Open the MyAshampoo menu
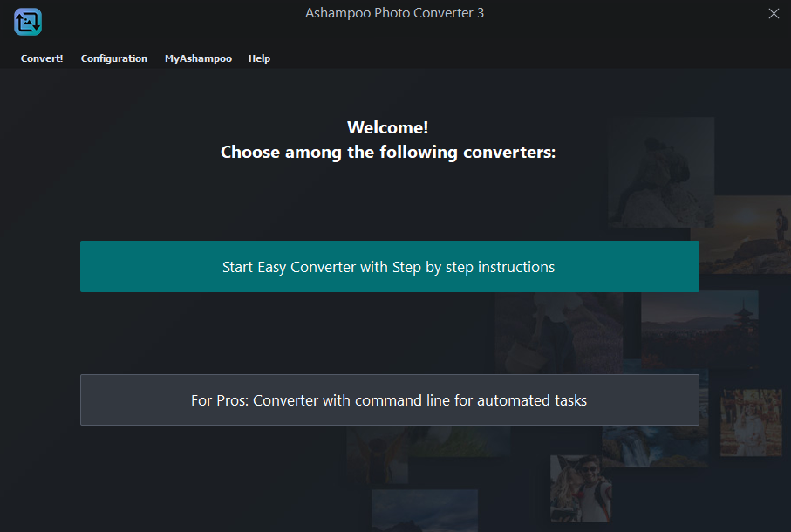Viewport: 791px width, 532px height. (198, 58)
